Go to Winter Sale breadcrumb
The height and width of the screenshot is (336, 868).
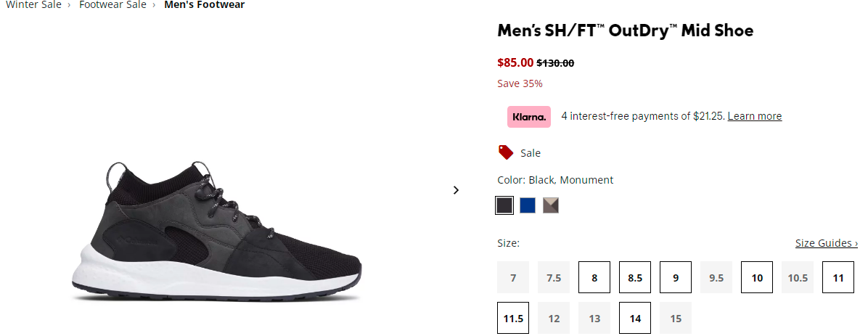pos(33,5)
